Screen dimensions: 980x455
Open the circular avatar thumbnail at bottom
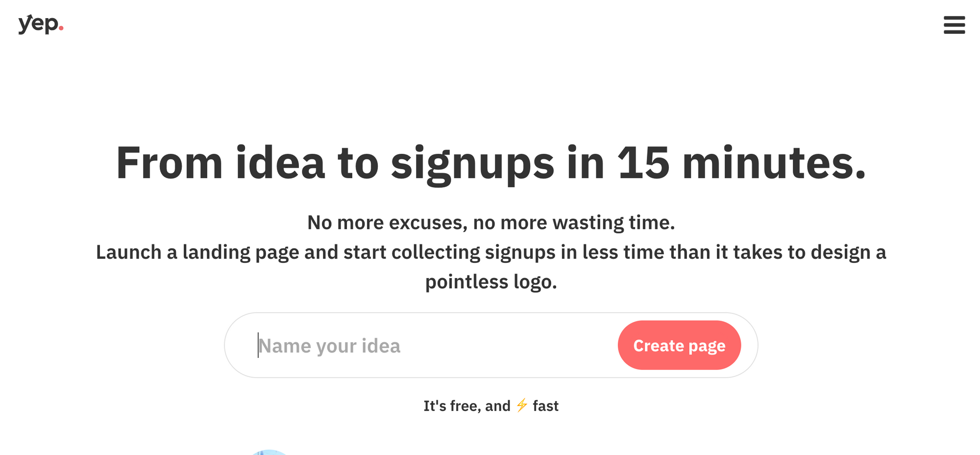click(269, 452)
